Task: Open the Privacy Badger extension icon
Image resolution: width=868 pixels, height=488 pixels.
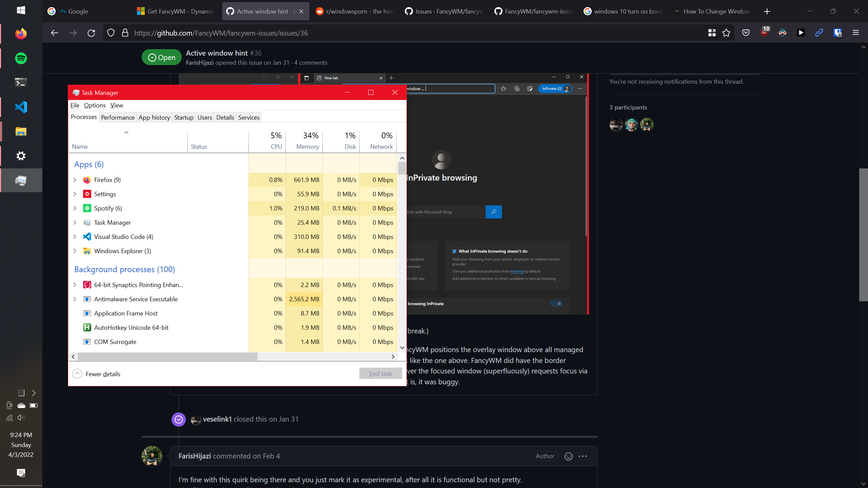Action: pyautogui.click(x=783, y=33)
